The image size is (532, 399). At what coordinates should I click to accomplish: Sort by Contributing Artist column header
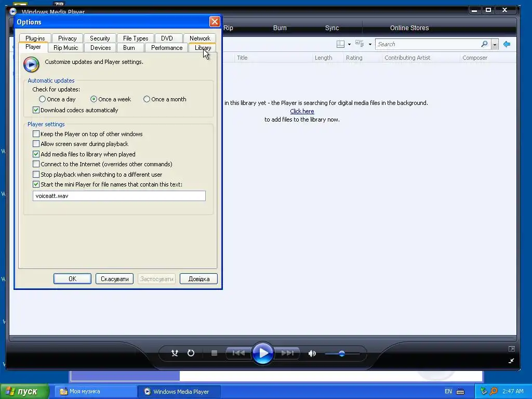[421, 58]
